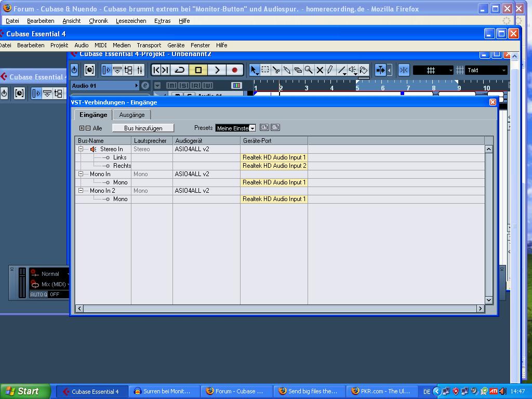Viewport: 532px width, 399px height.
Task: Click the track color palette icon
Action: point(236,86)
